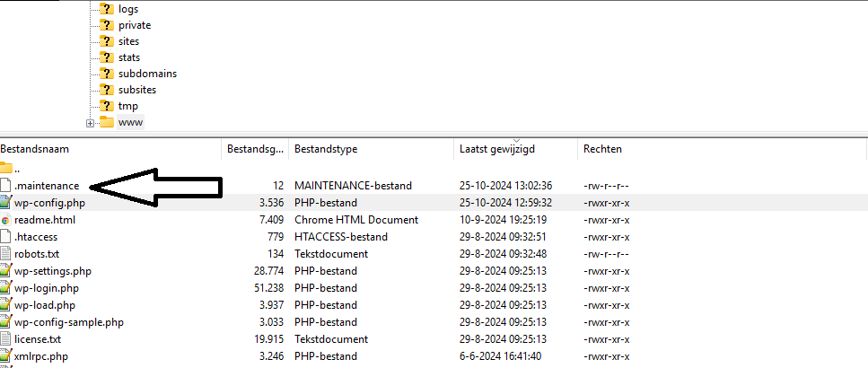Click the .htaccess file icon

[x=6, y=237]
